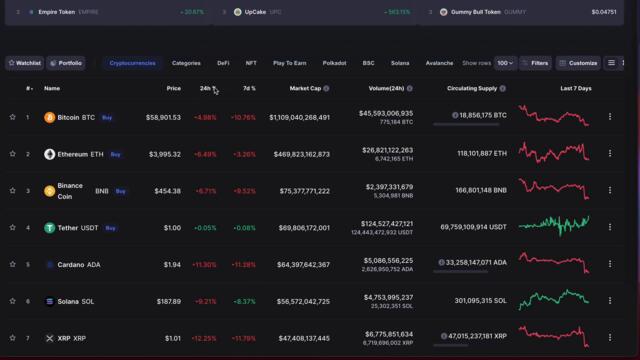Sort by Name column header
Screen dimensions: 640x360
pos(52,88)
